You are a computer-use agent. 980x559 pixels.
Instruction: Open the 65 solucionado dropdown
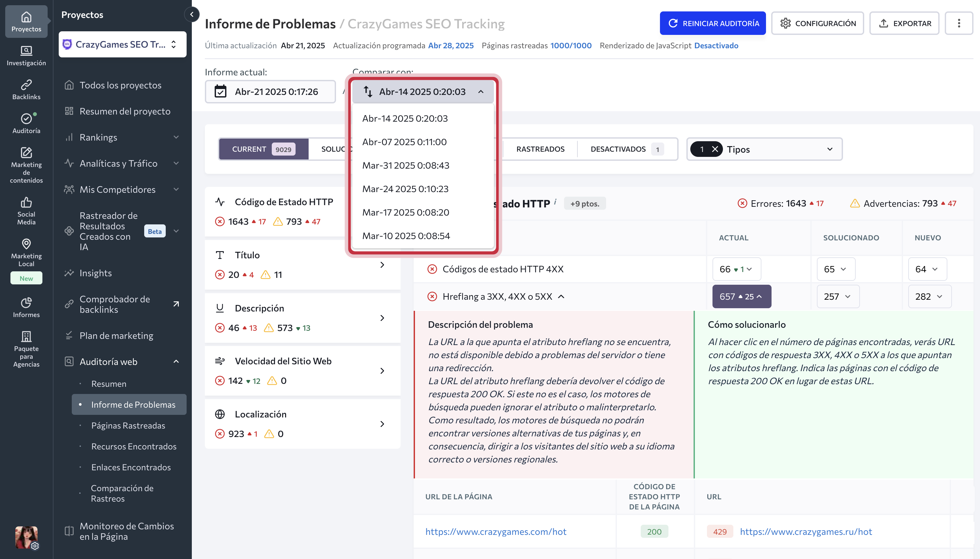point(836,269)
